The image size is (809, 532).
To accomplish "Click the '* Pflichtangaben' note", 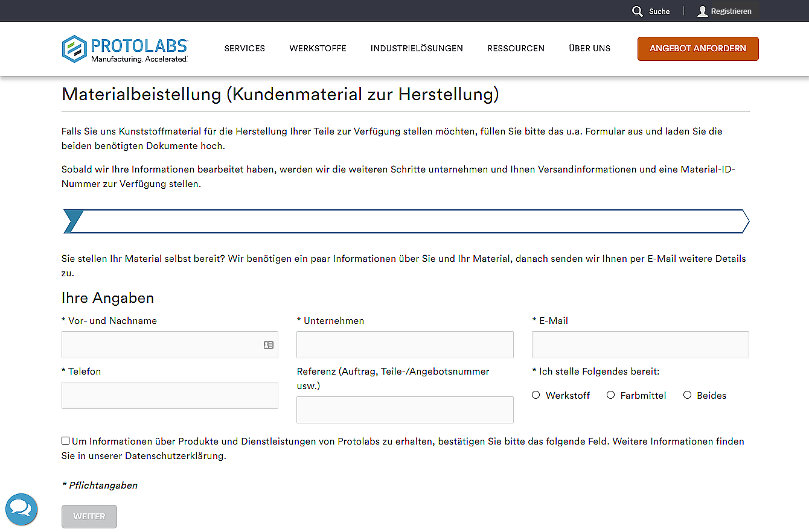I will click(100, 486).
